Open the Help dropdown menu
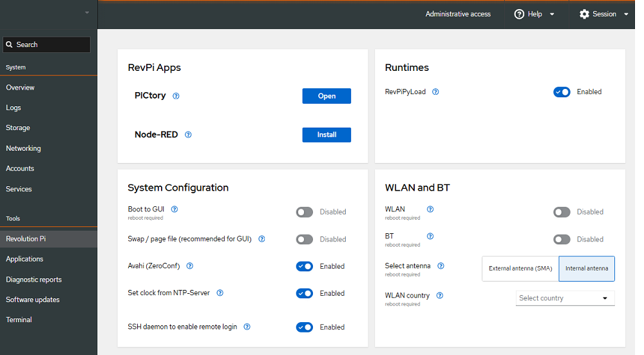Viewport: 644px width, 355px height. click(535, 14)
